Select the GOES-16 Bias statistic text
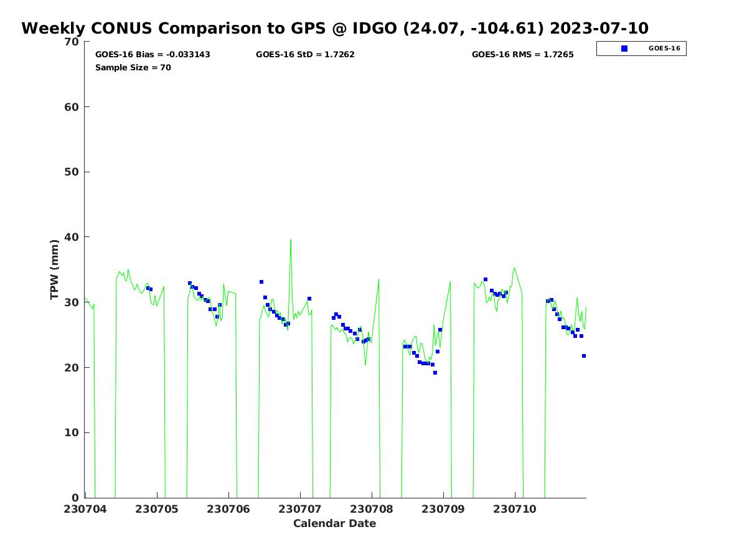This screenshot has width=747, height=560. coord(153,55)
